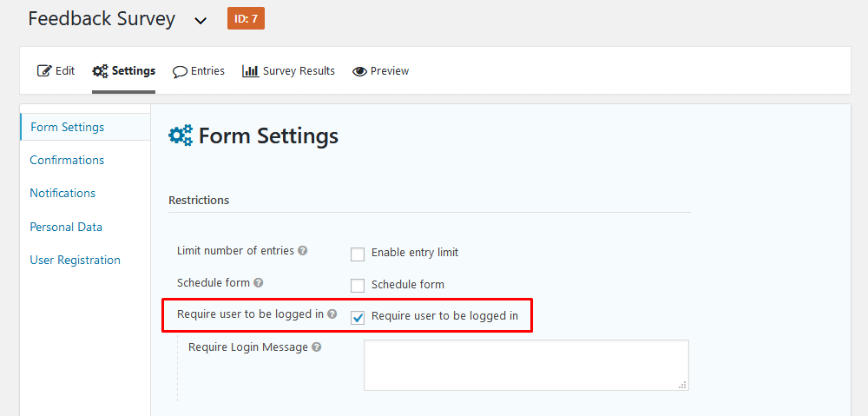Open the form Preview tab
The height and width of the screenshot is (416, 868).
[x=380, y=71]
